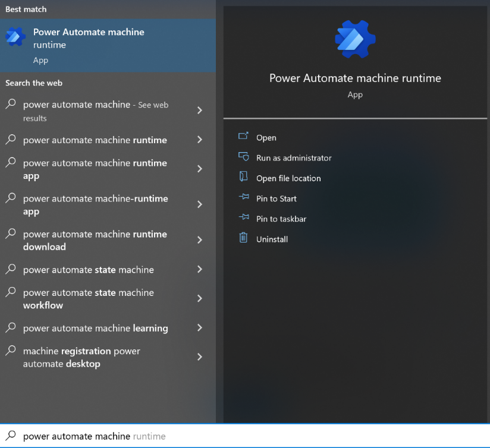Expand chevron for 'machine registration power automate desktop'
490x448 pixels.
(200, 357)
